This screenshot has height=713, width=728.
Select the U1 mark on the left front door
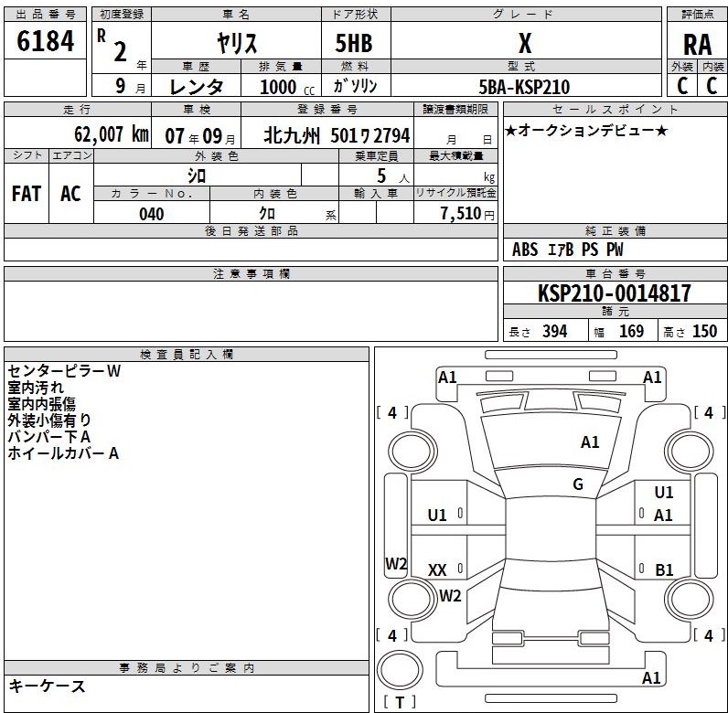437,516
